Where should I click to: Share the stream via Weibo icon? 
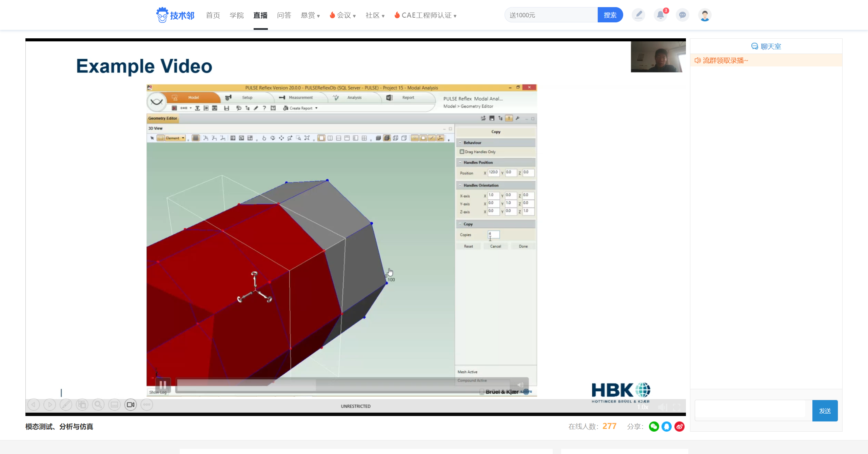pos(679,426)
